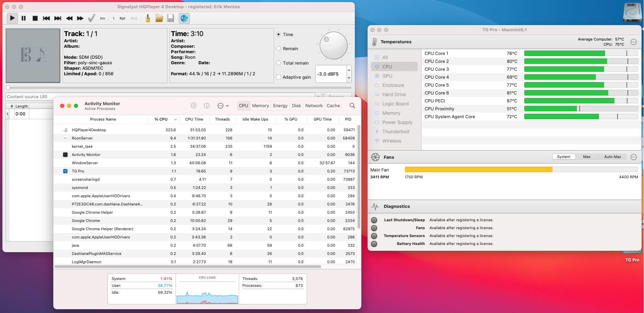Enable the Adaptive gain checkbox
Viewport: 644px width, 313px height.
(x=279, y=77)
